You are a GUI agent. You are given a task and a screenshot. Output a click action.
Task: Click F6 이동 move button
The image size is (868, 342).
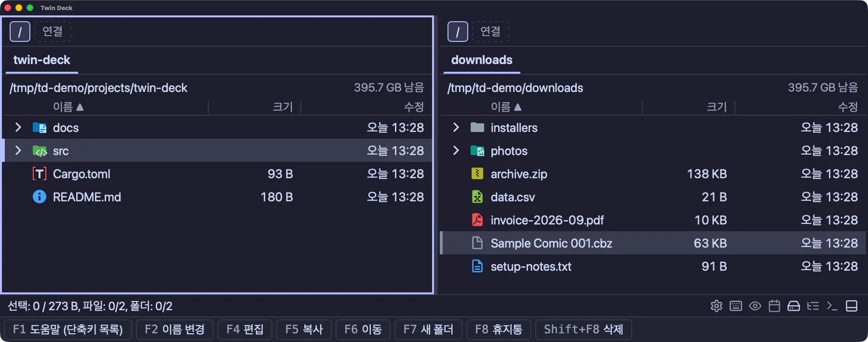point(363,329)
